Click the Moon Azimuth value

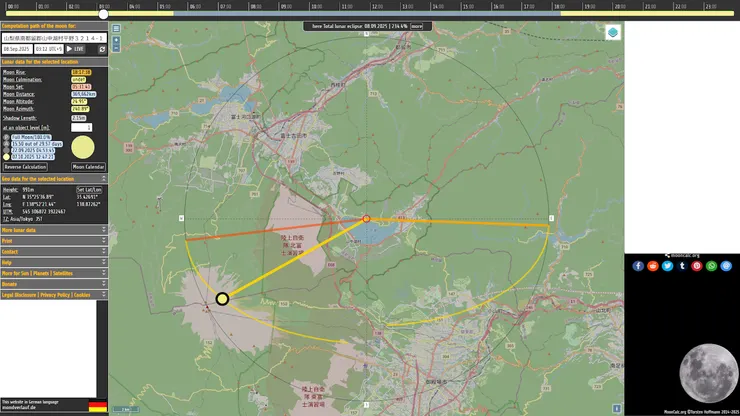[80, 109]
